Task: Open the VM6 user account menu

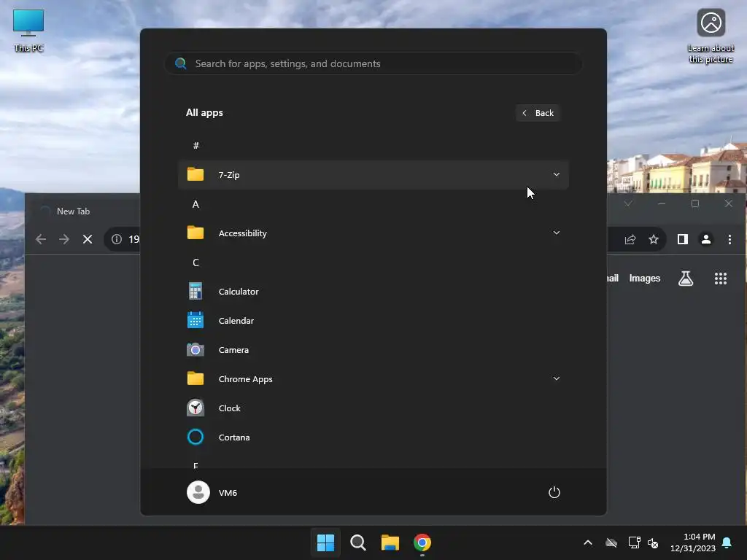Action: click(x=212, y=492)
